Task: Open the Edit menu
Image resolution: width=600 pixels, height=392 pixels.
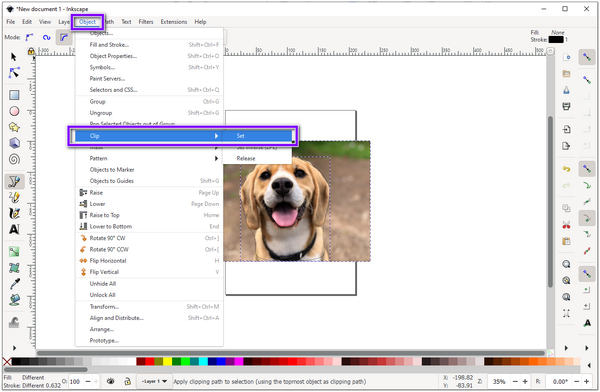Action: click(x=27, y=22)
